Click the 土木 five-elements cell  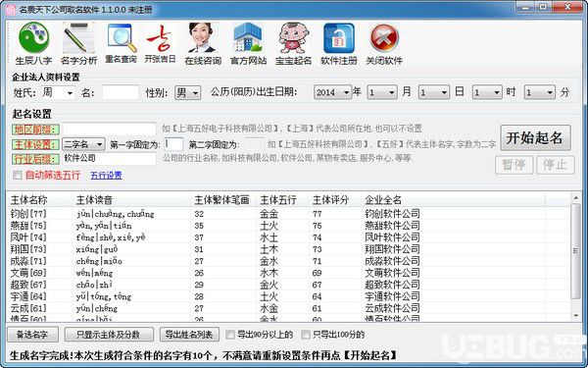click(x=269, y=249)
